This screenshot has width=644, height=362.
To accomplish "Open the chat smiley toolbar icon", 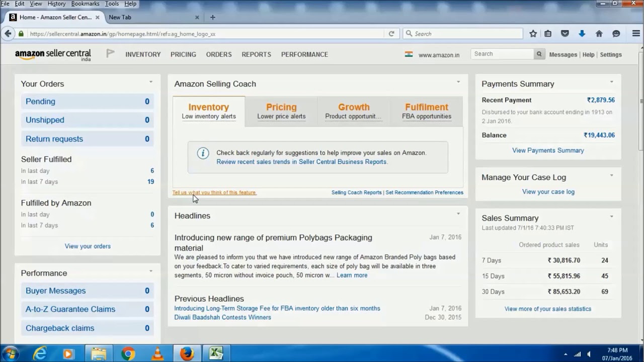I will 616,34.
